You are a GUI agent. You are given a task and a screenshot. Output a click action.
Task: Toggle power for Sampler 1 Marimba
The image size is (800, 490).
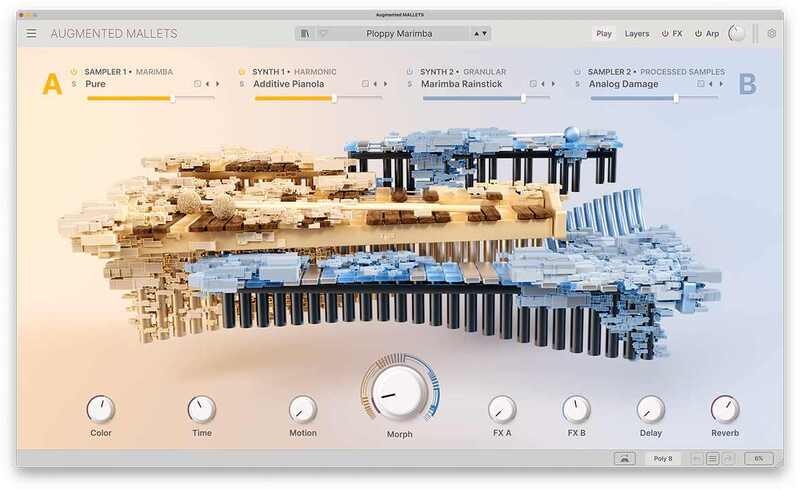[74, 72]
